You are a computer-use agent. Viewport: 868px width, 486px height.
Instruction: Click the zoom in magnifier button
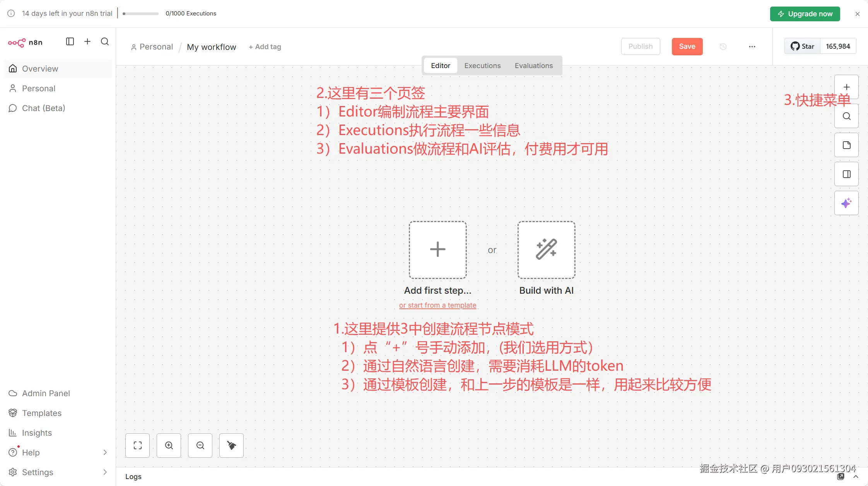point(169,445)
